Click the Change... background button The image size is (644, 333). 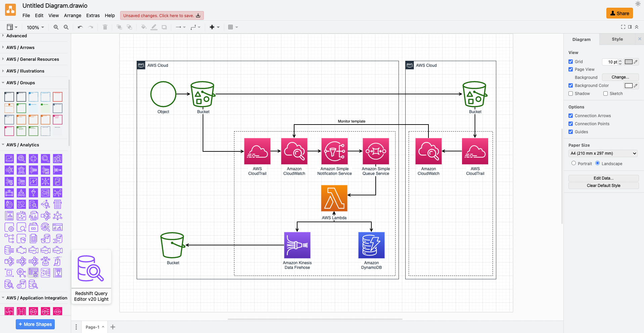pos(620,77)
